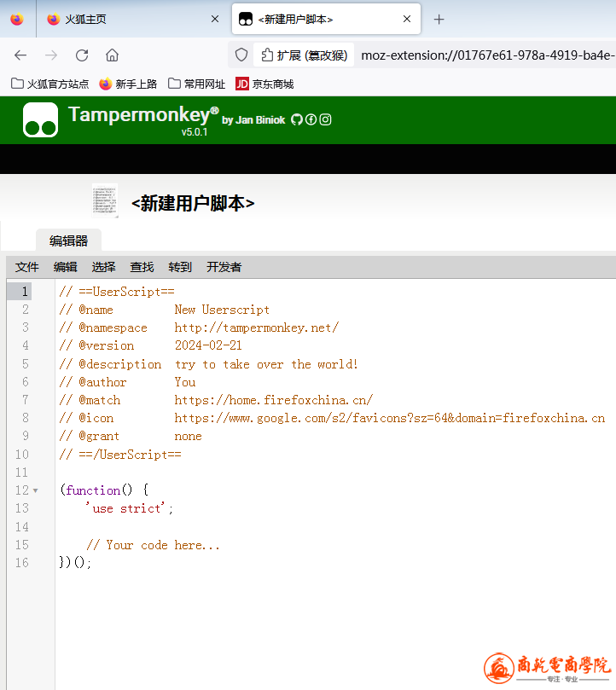Open Tampermonkey Facebook link icon
Viewport: 616px width, 690px height.
311,119
